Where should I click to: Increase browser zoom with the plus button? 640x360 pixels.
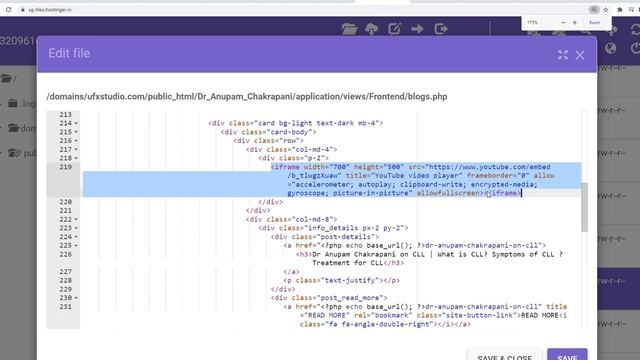pyautogui.click(x=575, y=23)
